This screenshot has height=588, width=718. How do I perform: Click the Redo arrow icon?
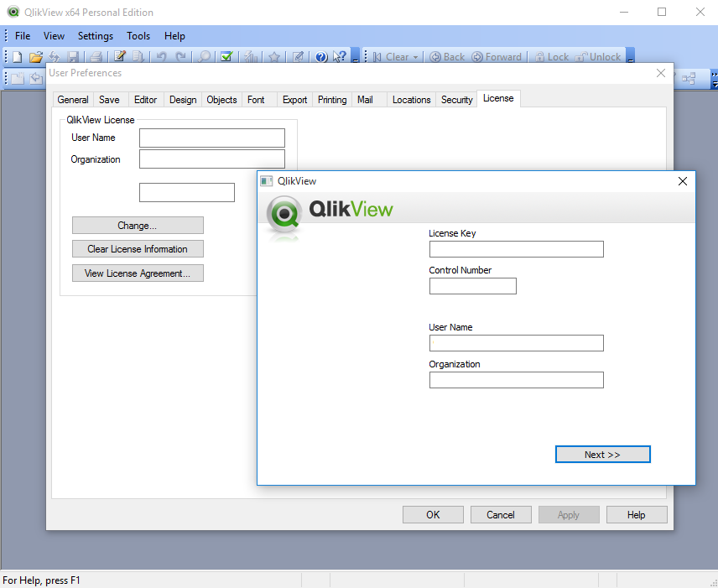(181, 57)
